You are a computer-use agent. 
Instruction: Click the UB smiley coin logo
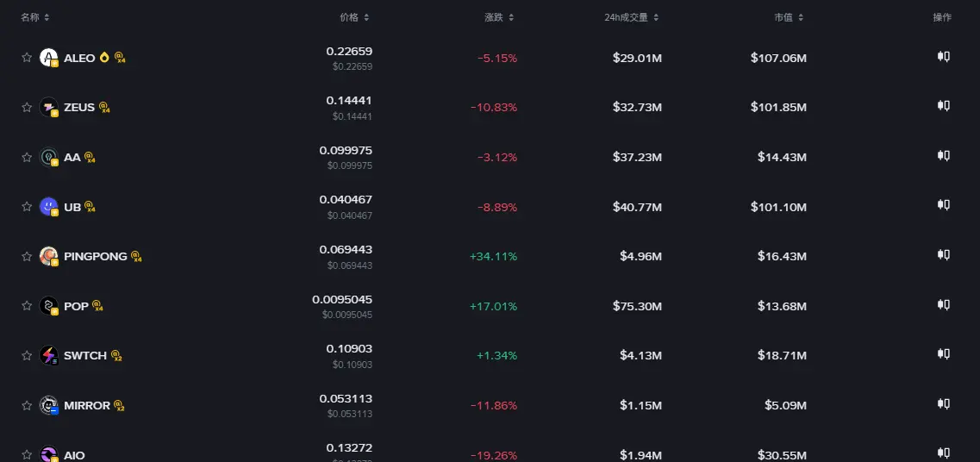coord(49,206)
